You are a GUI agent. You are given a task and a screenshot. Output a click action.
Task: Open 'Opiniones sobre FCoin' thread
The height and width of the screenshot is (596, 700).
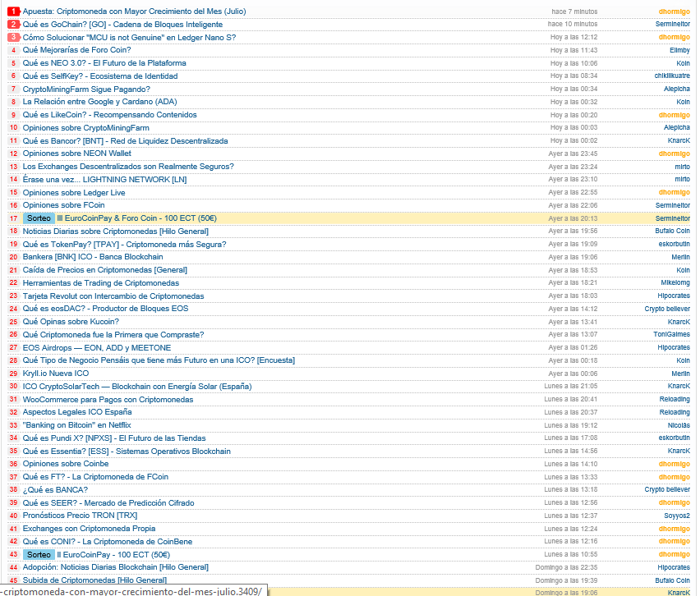coord(64,205)
